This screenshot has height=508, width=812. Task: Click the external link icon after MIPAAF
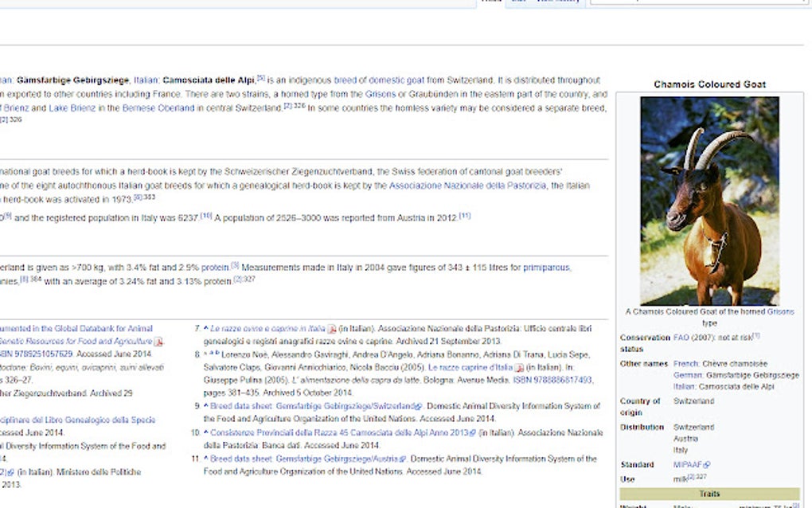click(x=708, y=463)
